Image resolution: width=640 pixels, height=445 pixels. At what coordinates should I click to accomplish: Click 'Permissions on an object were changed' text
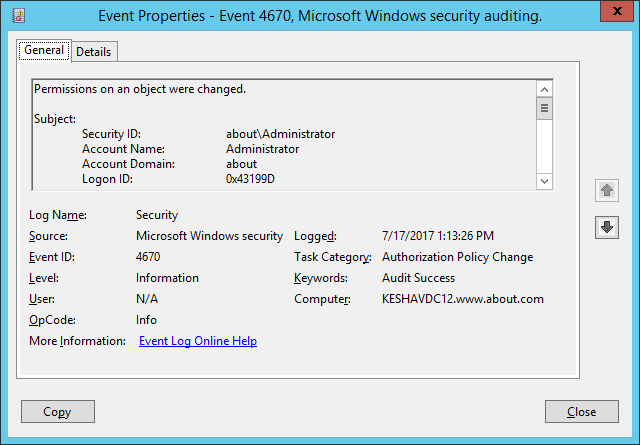(x=140, y=89)
